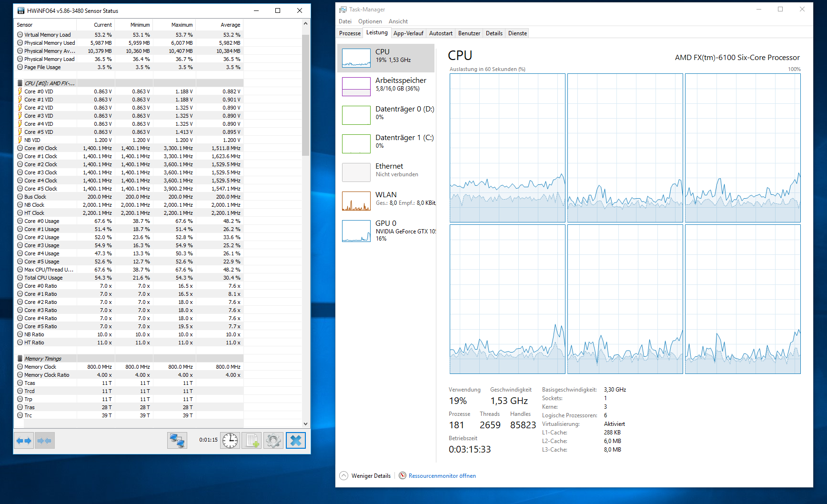Select Datenträger 1 (C:) in sidebar
The height and width of the screenshot is (504, 827).
click(x=386, y=143)
